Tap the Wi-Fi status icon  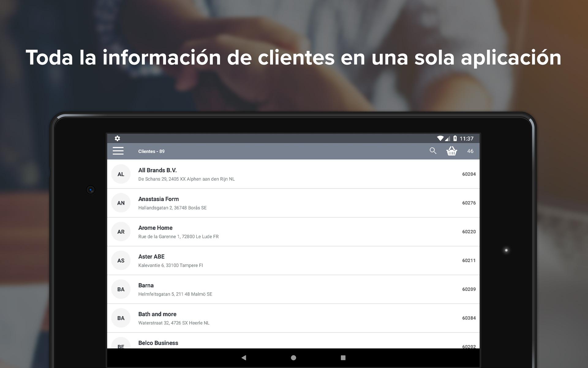click(440, 138)
